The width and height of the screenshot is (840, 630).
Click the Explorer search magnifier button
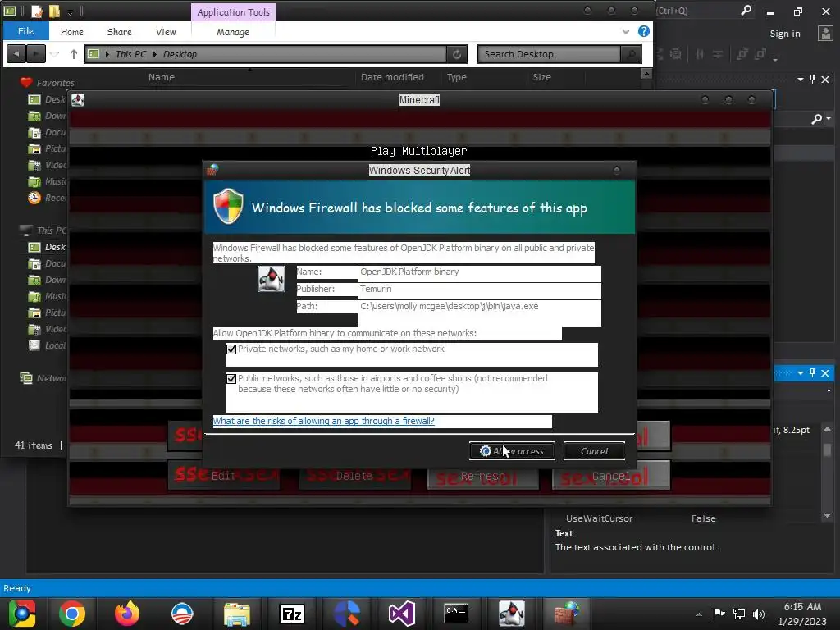631,54
